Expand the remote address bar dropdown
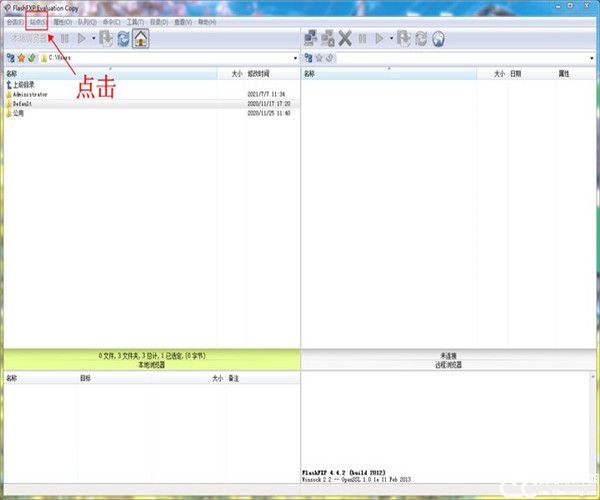The height and width of the screenshot is (500, 600). (x=592, y=58)
